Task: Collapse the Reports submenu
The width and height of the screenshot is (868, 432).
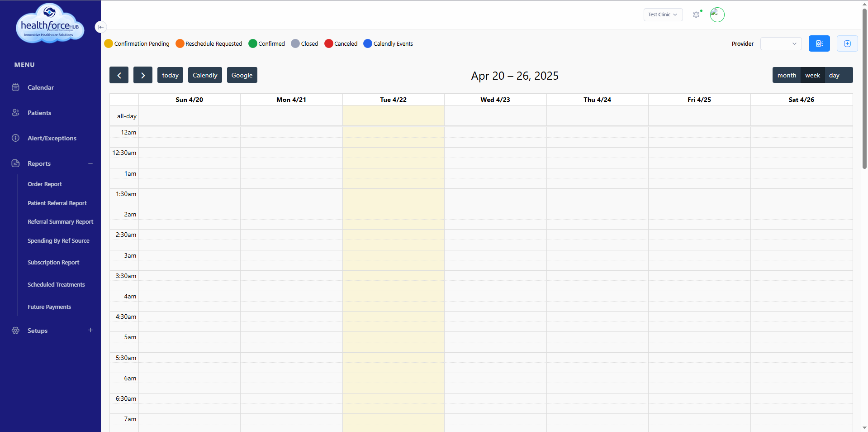Action: [90, 163]
